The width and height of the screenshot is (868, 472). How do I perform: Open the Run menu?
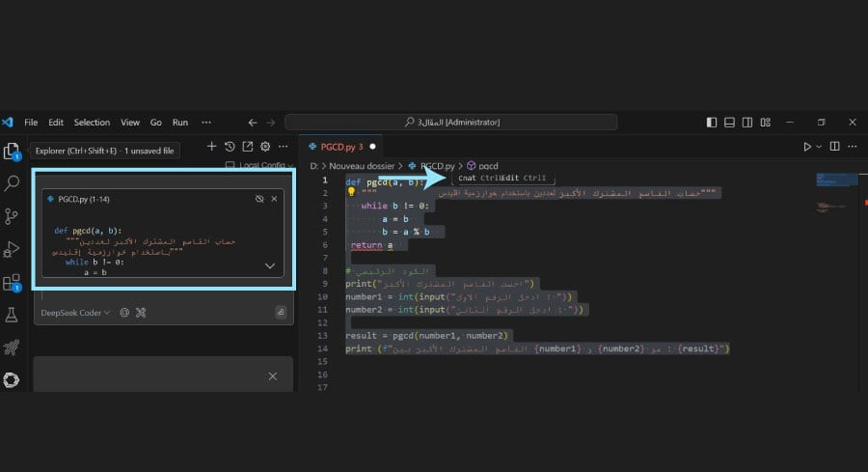180,123
